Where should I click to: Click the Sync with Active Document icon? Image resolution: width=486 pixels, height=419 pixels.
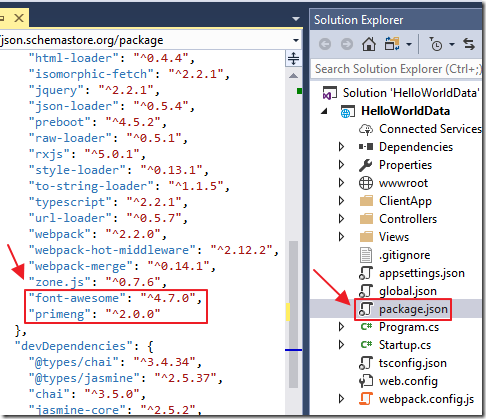[x=469, y=44]
